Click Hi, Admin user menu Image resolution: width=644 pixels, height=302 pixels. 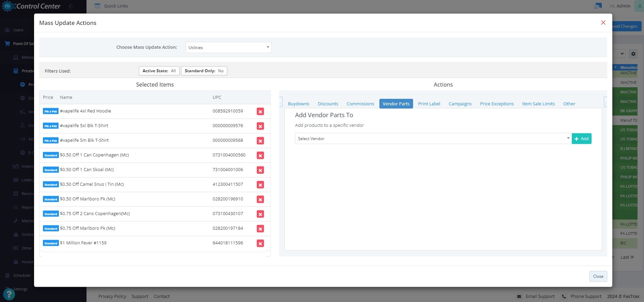pos(620,6)
